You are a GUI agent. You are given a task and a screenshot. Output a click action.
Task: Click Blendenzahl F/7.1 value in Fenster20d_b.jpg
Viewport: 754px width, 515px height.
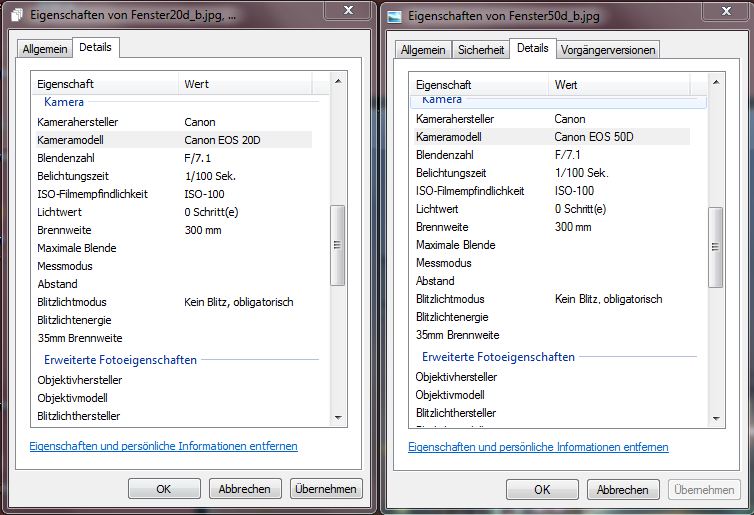point(198,158)
